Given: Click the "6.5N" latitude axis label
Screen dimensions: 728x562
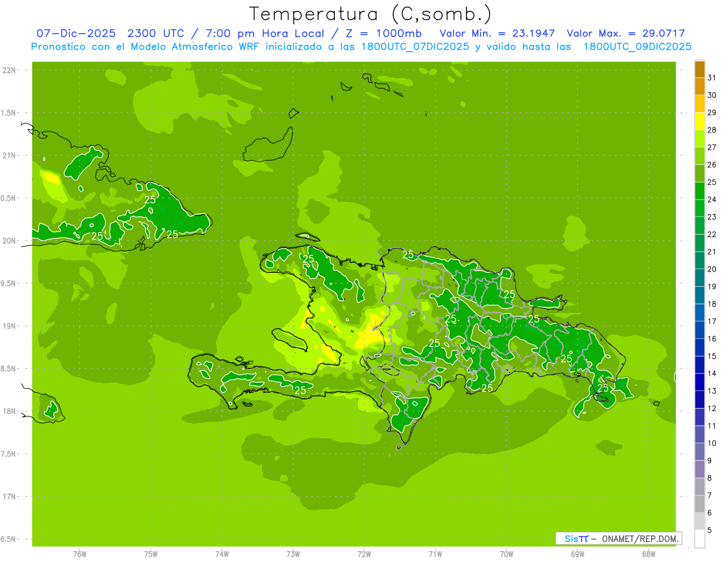Looking at the screenshot, I should tap(9, 540).
